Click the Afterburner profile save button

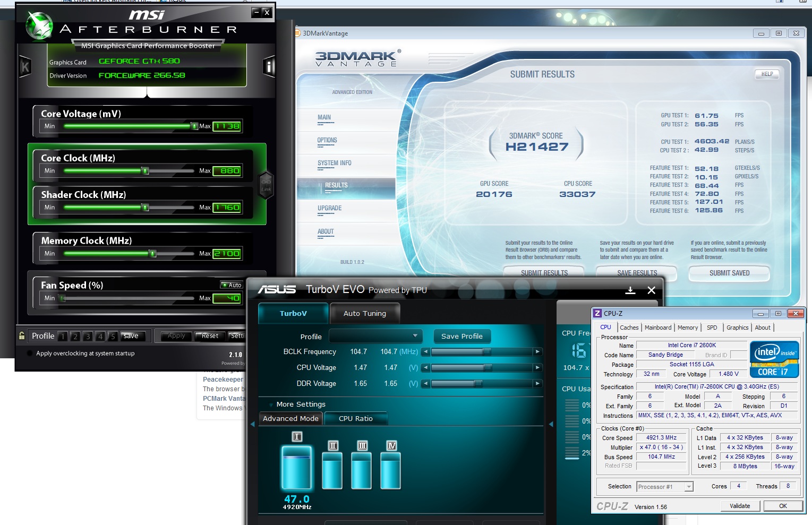click(x=132, y=336)
